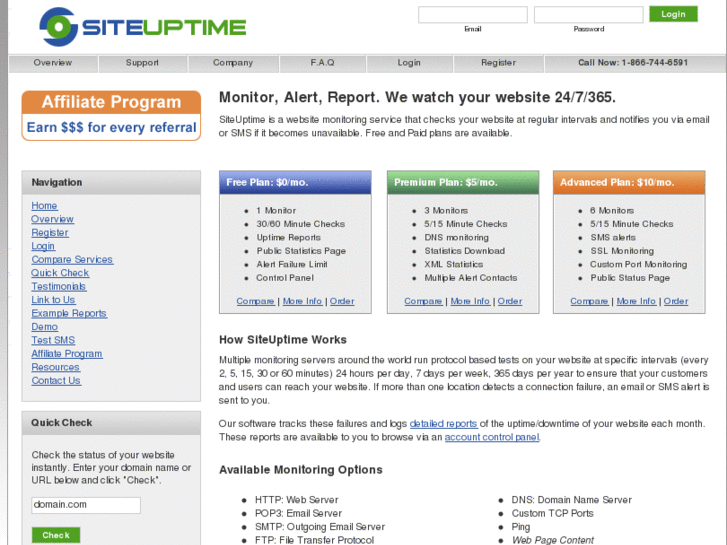The width and height of the screenshot is (727, 545).
Task: Click the XML Statistics feature text
Action: point(454,264)
